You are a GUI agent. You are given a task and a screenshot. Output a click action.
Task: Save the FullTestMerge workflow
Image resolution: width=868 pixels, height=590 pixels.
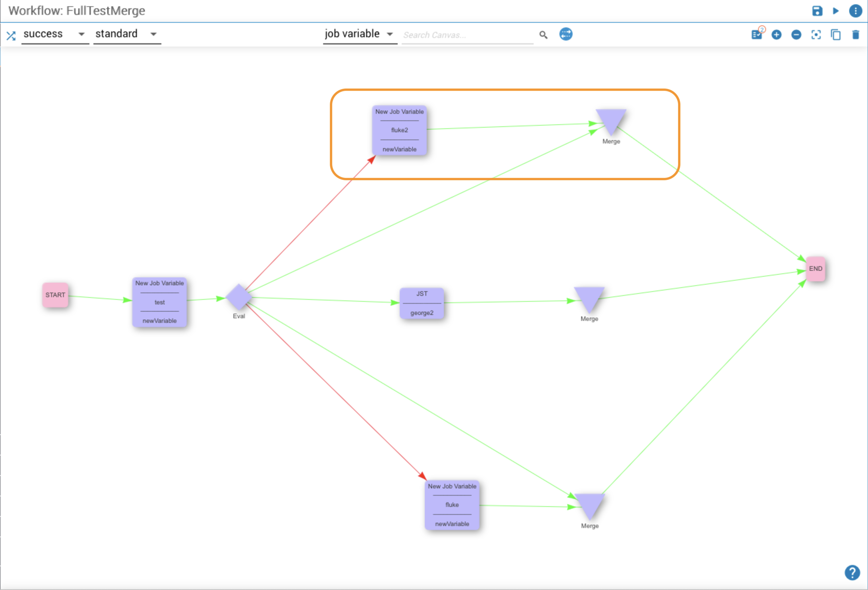click(817, 11)
